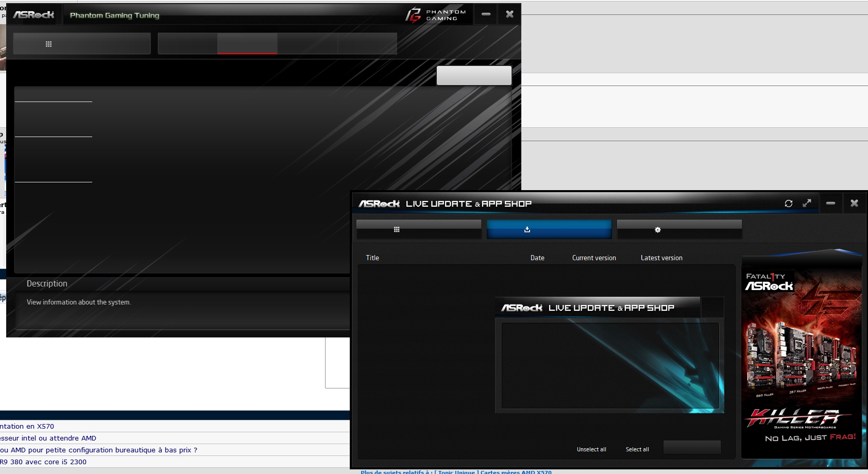
Task: Close the Phantom Gaming Tuning window
Action: 509,14
